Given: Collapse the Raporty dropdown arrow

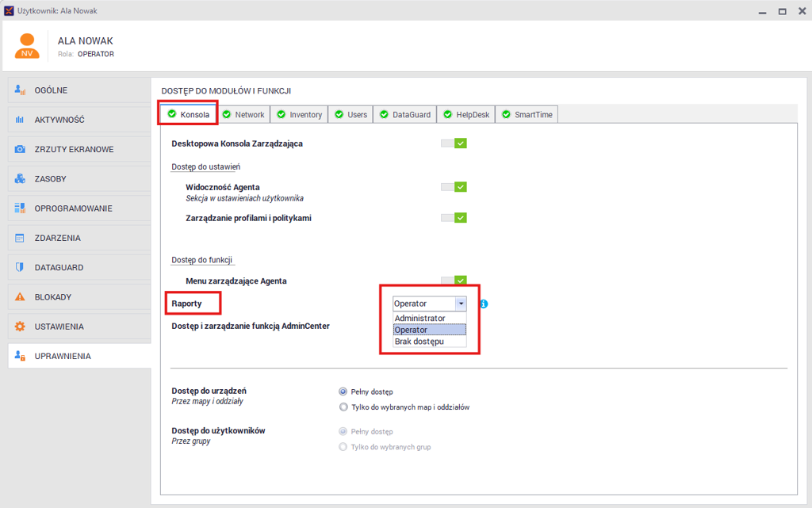Looking at the screenshot, I should pos(460,304).
